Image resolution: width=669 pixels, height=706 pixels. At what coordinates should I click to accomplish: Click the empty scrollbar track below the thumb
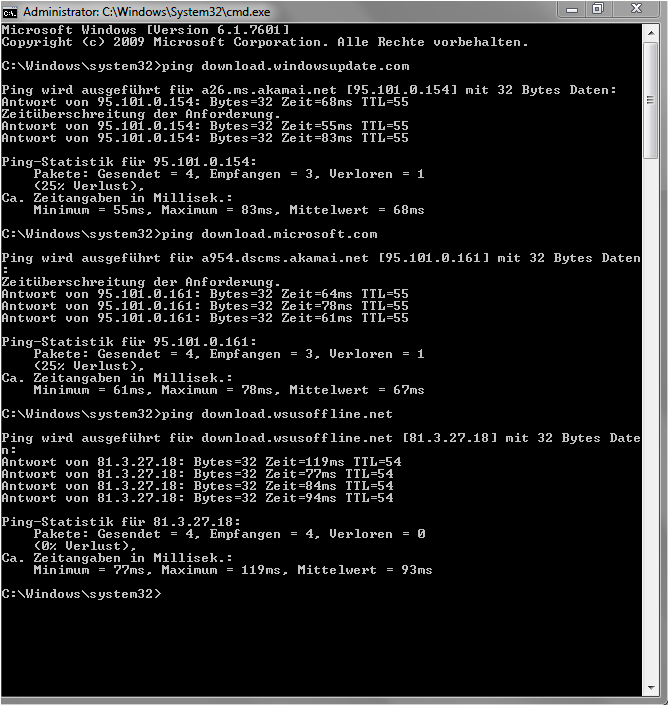[651, 419]
